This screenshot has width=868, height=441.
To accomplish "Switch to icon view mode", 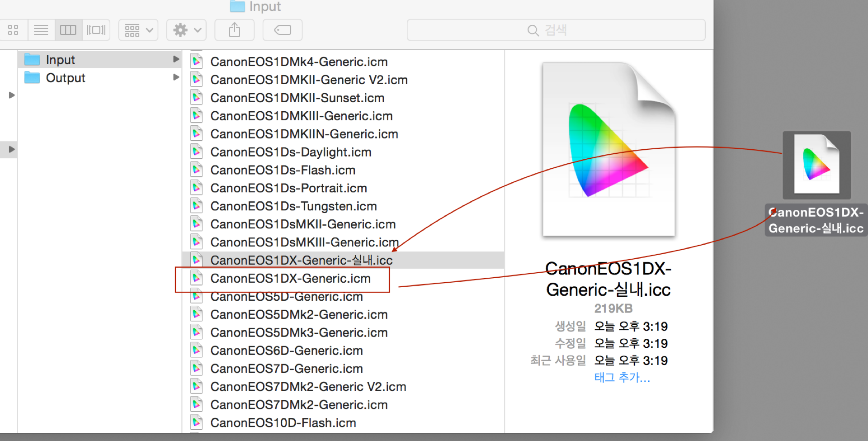I will point(13,30).
